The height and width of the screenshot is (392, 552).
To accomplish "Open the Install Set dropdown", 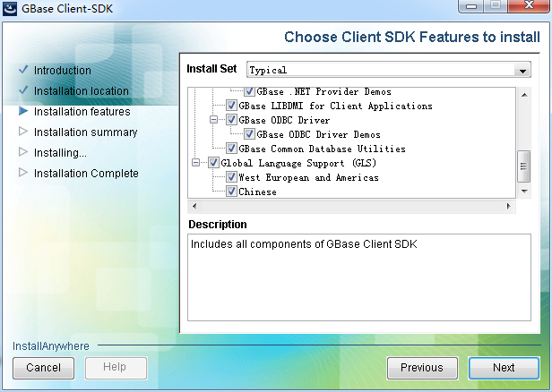I will tap(522, 70).
